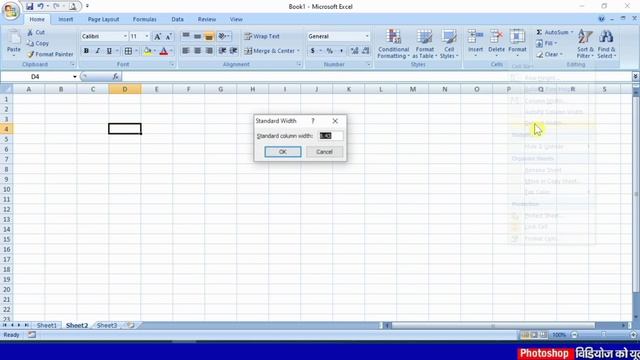This screenshot has height=360, width=640.
Task: Expand the Alignment dialog launcher
Action: (299, 64)
